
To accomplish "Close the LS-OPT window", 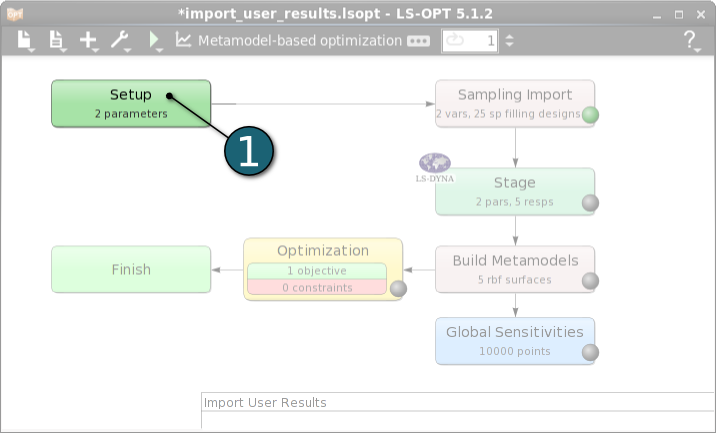I will point(701,15).
